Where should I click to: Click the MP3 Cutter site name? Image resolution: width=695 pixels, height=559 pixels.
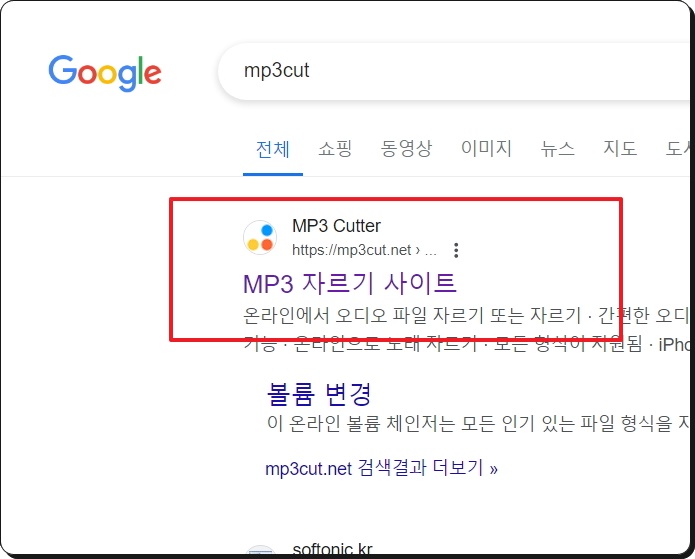(x=336, y=226)
